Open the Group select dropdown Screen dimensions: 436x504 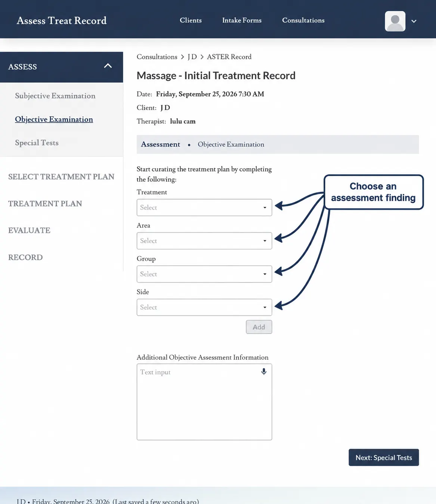tap(204, 274)
